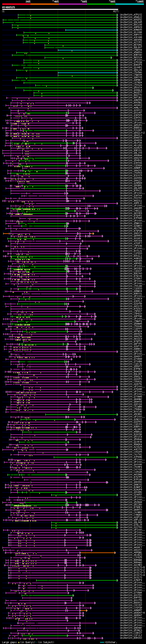Screen dimensions: 146x644
Task: Click label UniRef100_Q5I2R0
Action: [131, 505]
